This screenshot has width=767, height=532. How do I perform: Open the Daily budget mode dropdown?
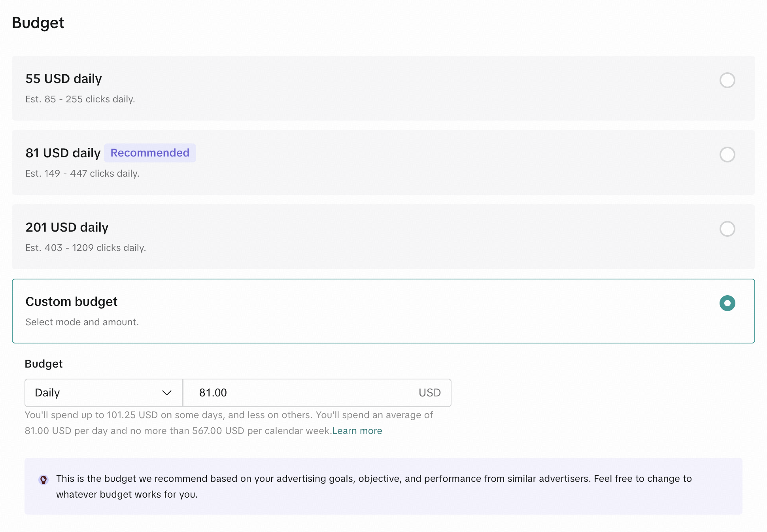point(103,393)
